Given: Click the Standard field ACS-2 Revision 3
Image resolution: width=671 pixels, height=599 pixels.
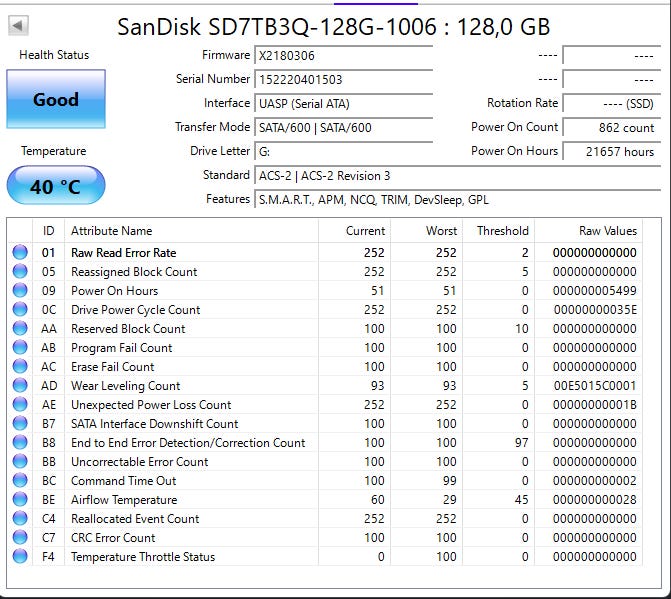Looking at the screenshot, I should 457,175.
